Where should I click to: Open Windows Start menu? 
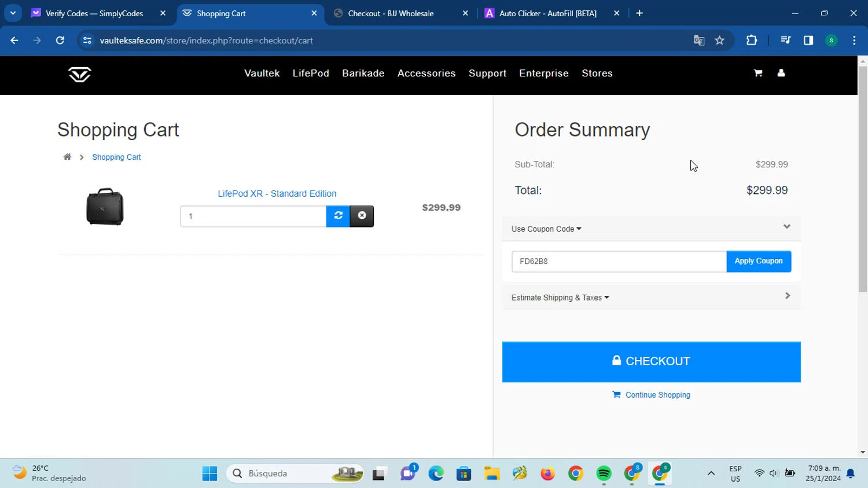(x=209, y=474)
